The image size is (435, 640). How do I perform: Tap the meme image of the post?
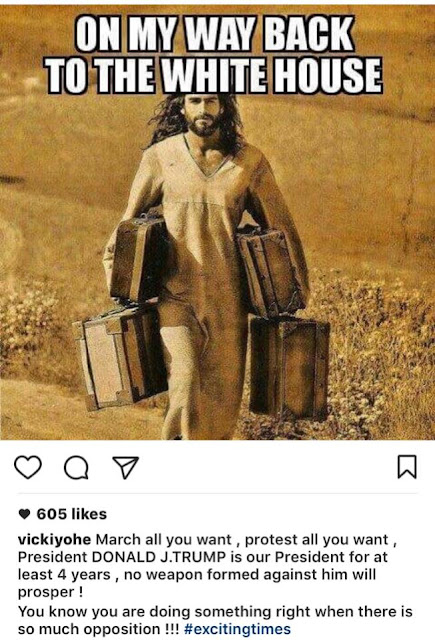coord(218,222)
